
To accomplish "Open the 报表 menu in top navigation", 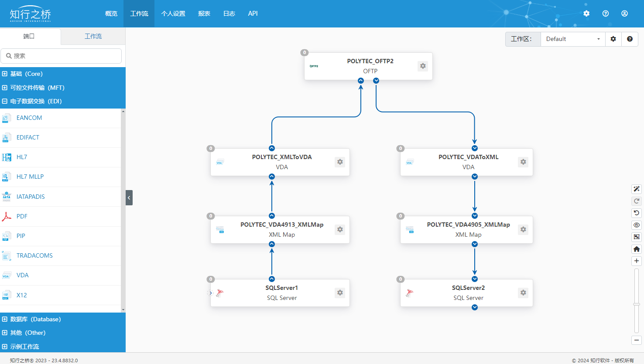I will click(204, 14).
